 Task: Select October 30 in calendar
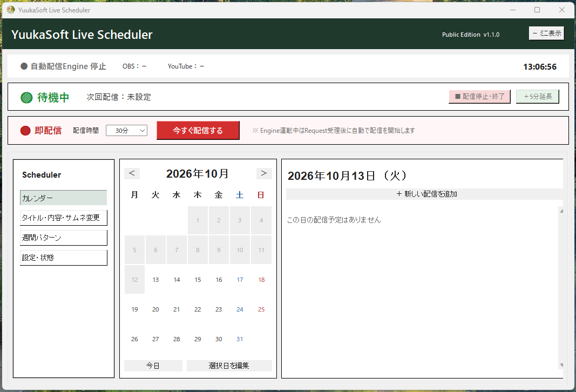tap(219, 339)
